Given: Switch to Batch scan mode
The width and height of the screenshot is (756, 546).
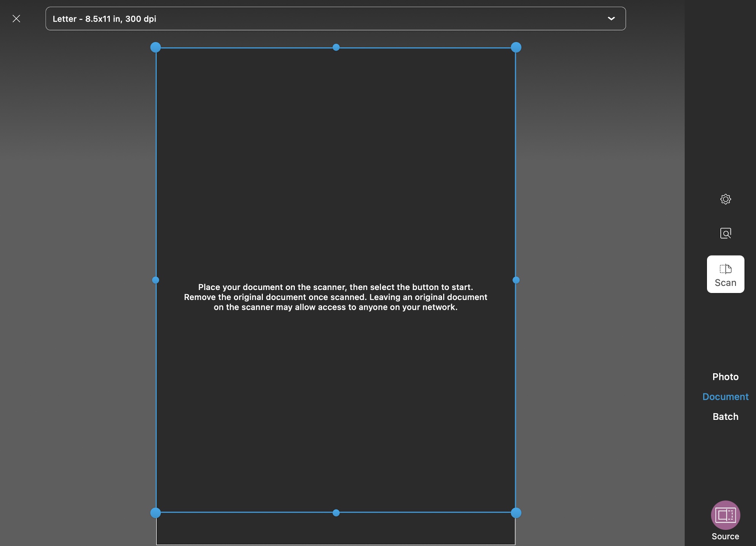Looking at the screenshot, I should [725, 417].
